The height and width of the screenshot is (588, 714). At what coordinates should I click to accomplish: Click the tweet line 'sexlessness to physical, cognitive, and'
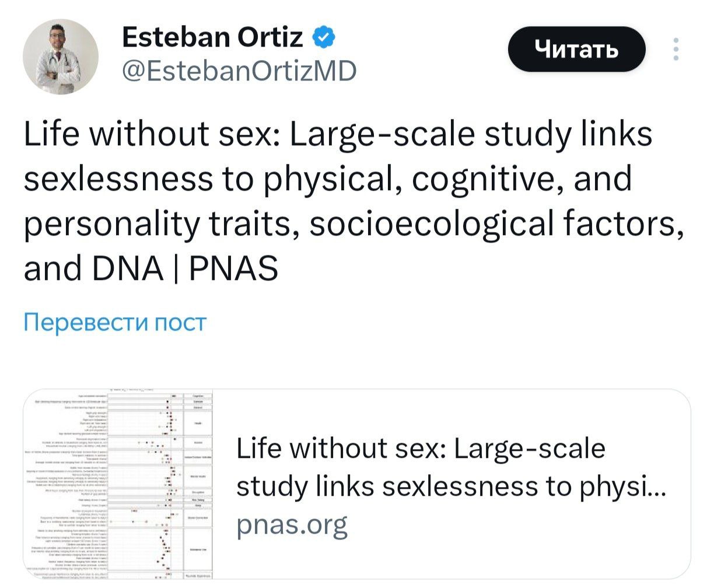tap(328, 178)
